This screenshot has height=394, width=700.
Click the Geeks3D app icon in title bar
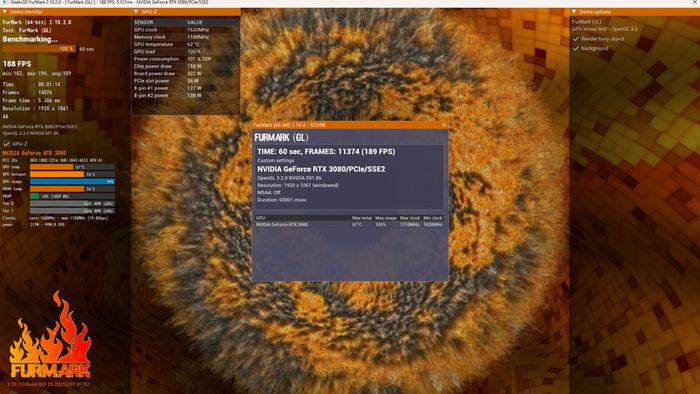(4, 2)
